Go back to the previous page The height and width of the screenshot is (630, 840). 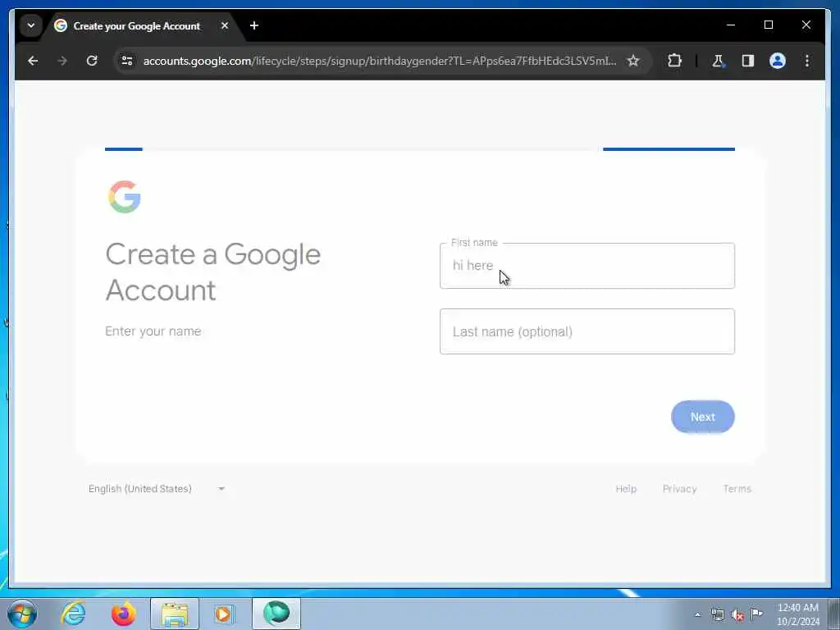point(33,61)
